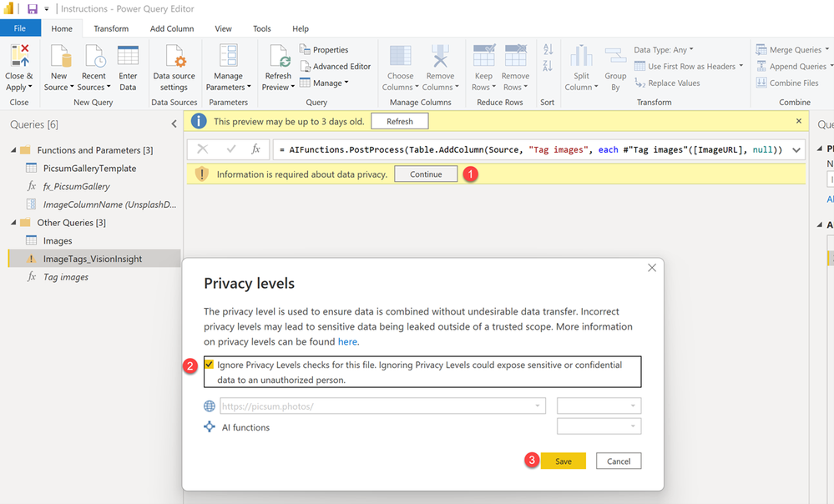The height and width of the screenshot is (504, 834).
Task: Click the fx formula icon
Action: [x=255, y=149]
